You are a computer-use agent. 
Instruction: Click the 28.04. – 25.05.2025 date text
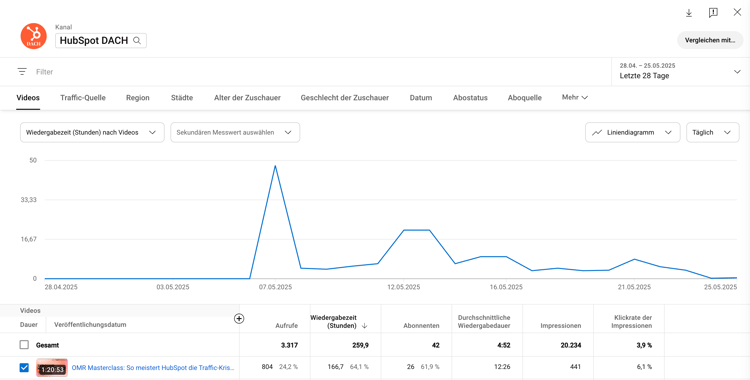tap(647, 66)
